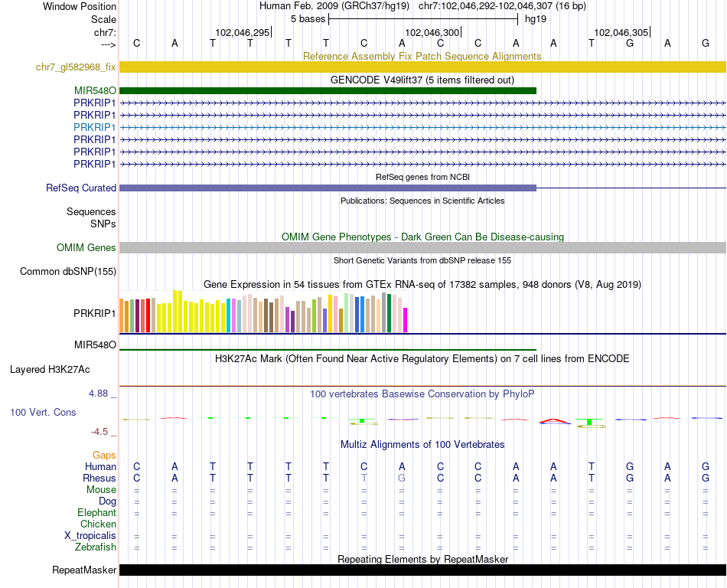Click the Human species label
This screenshot has height=588, width=727.
(x=100, y=466)
